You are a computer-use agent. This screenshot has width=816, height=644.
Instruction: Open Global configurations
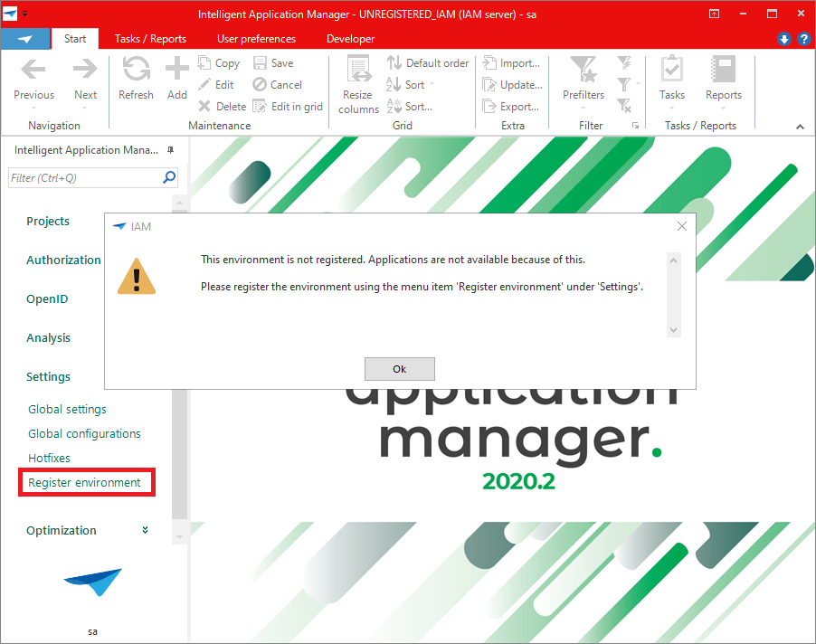[x=84, y=434]
